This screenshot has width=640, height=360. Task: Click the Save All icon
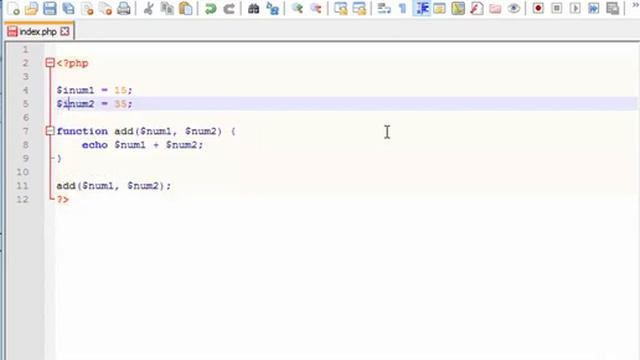[x=68, y=8]
